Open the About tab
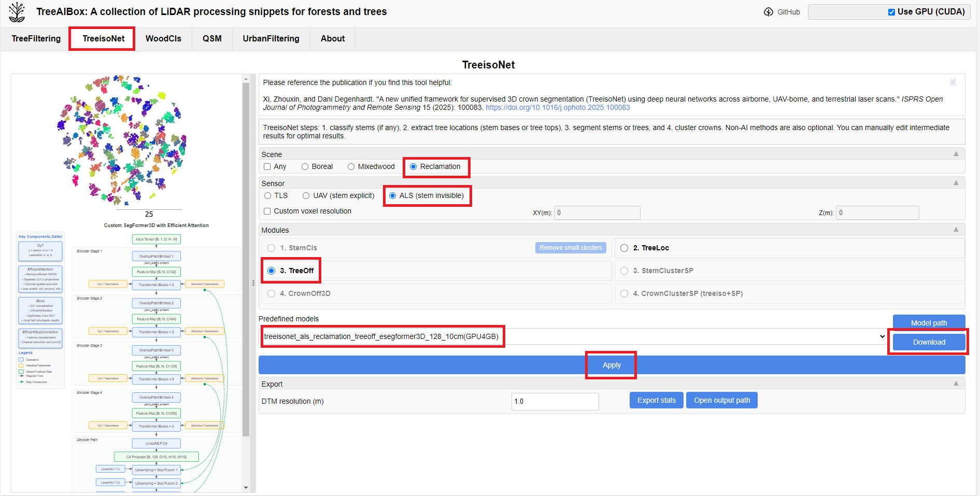Viewport: 980px width, 496px height. 333,39
